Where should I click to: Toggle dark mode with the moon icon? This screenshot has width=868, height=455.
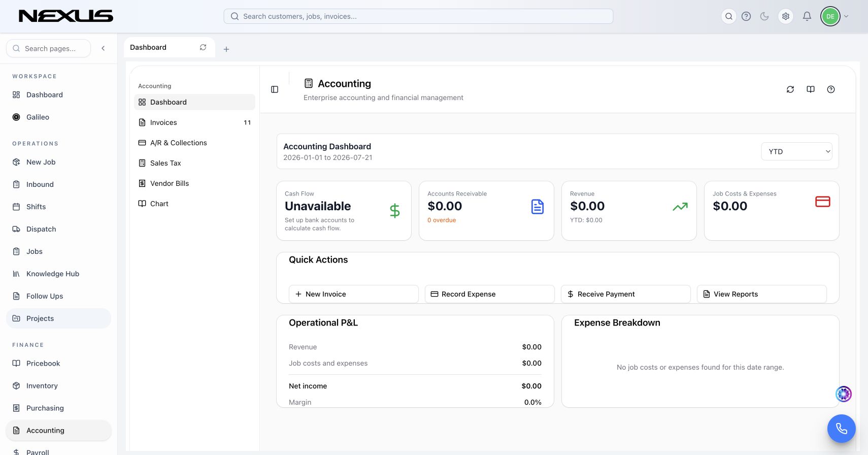coord(764,16)
